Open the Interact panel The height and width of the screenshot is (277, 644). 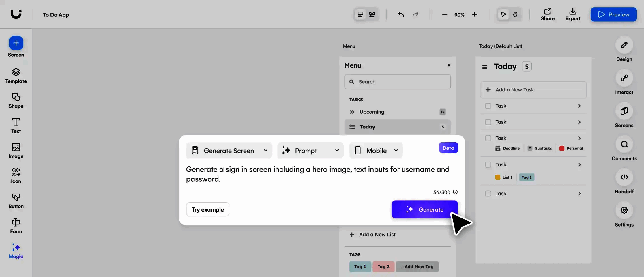[624, 78]
